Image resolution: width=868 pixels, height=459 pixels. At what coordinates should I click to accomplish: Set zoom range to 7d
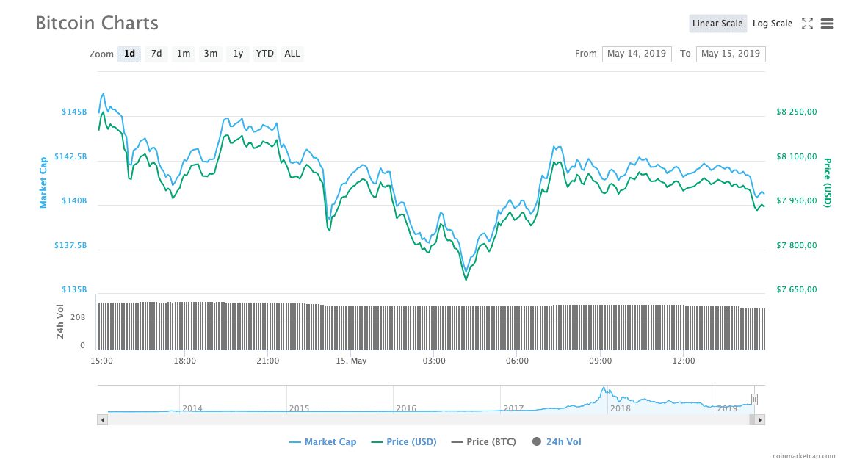click(156, 54)
